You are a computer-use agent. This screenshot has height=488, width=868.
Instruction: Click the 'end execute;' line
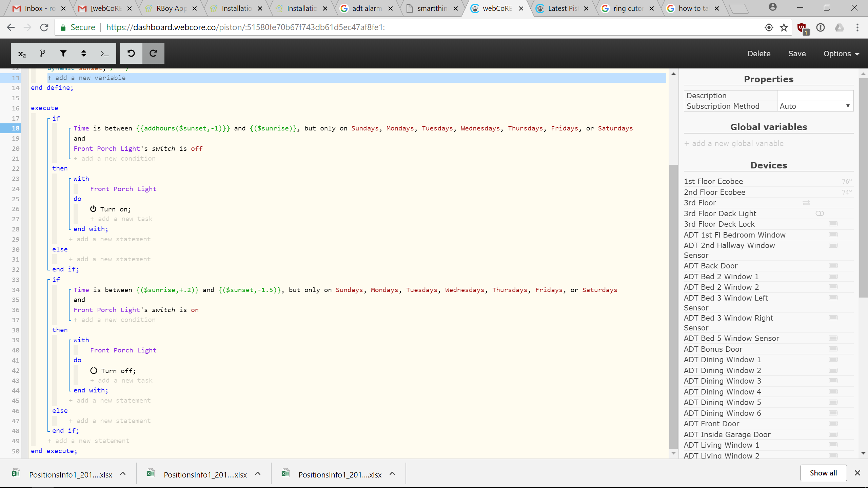tap(54, 451)
